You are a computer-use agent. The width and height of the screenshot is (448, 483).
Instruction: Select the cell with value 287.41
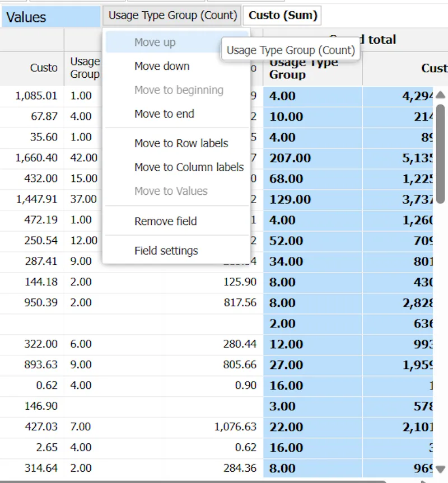(32, 261)
